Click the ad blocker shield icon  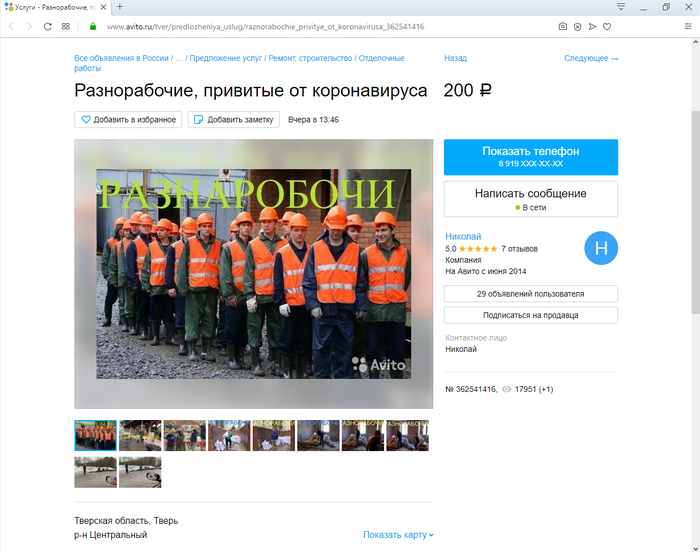pyautogui.click(x=578, y=26)
